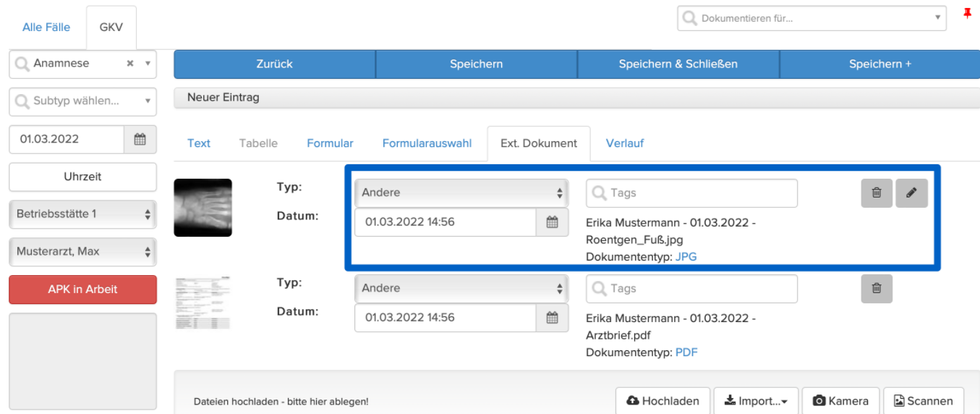Click the Kamera button
The height and width of the screenshot is (414, 980).
pyautogui.click(x=840, y=401)
